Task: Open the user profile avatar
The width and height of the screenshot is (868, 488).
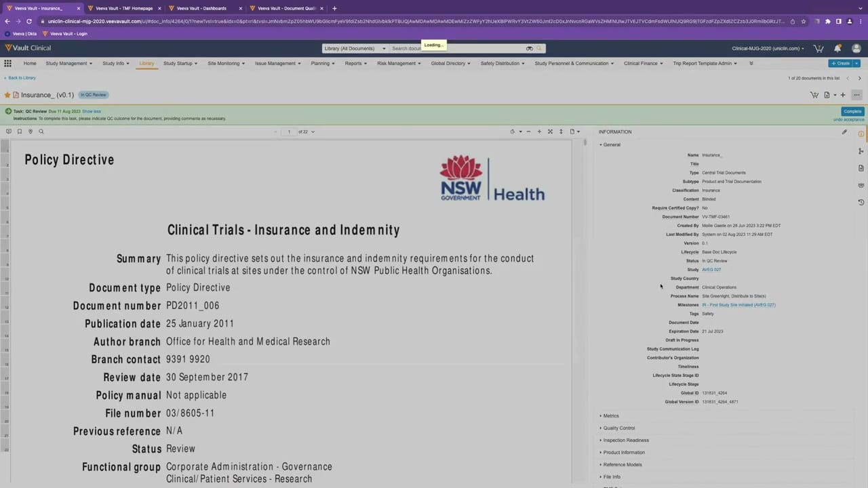Action: [x=856, y=49]
